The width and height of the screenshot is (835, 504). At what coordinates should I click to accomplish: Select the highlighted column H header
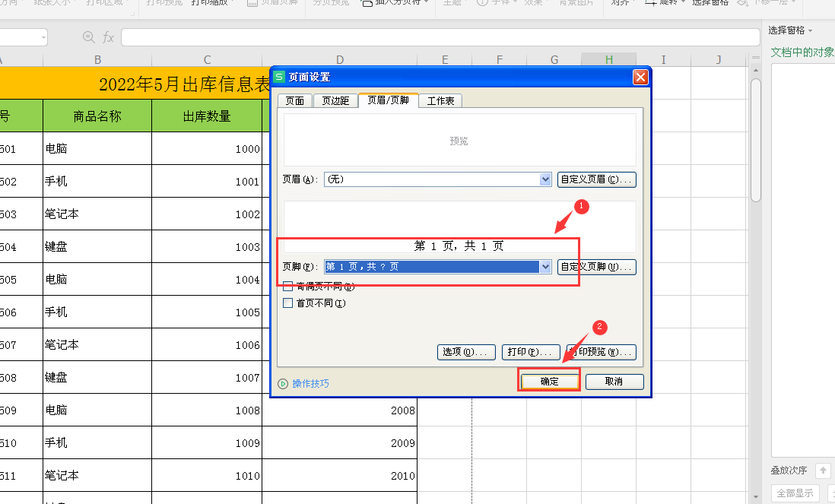click(608, 59)
